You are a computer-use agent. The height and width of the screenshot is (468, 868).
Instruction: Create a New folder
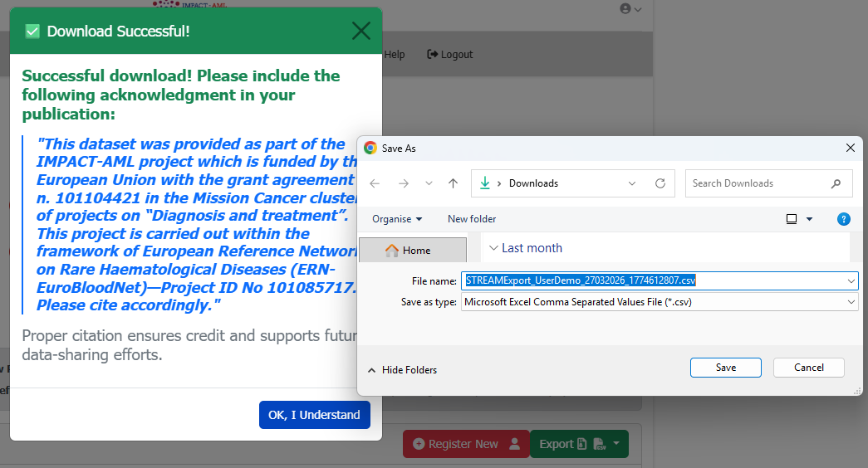[472, 219]
